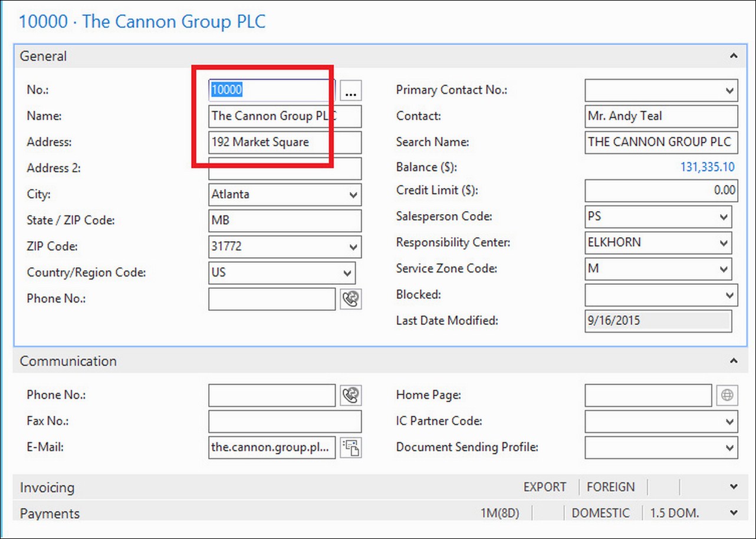This screenshot has width=756, height=539.
Task: Click the Communication Phone No. input field
Action: (272, 395)
